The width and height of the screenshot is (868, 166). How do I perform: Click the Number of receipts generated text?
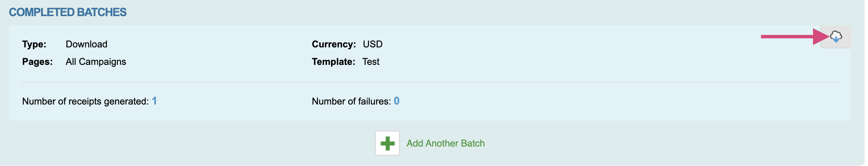[86, 101]
